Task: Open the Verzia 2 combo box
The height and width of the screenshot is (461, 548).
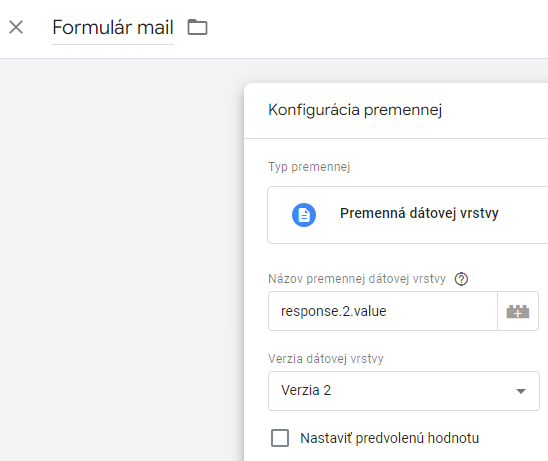Action: [404, 391]
